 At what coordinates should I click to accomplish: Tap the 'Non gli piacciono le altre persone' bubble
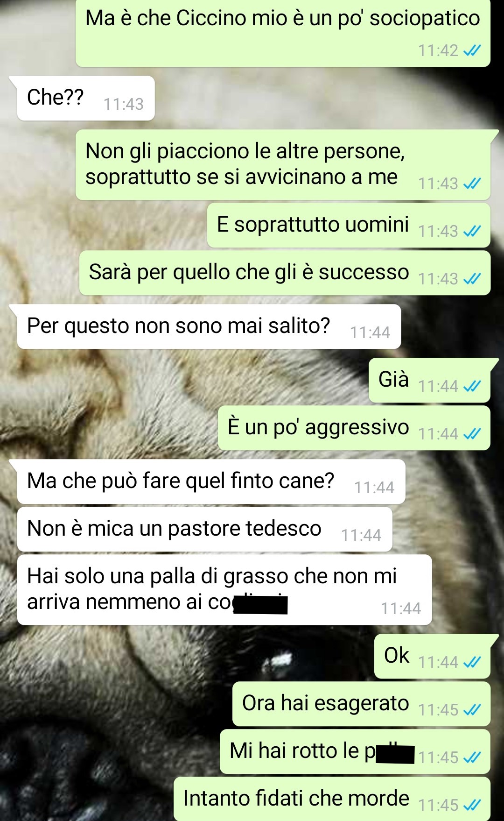tap(283, 165)
